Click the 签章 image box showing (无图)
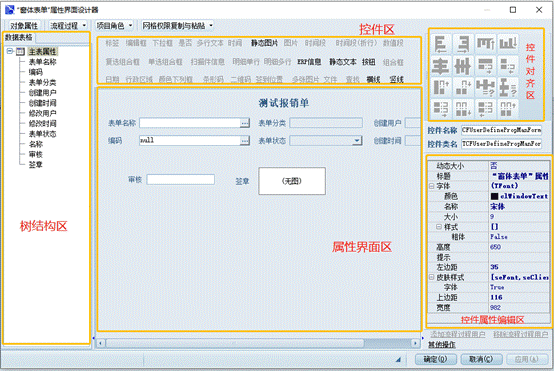Viewport: 554px width, 371px height. coord(292,181)
